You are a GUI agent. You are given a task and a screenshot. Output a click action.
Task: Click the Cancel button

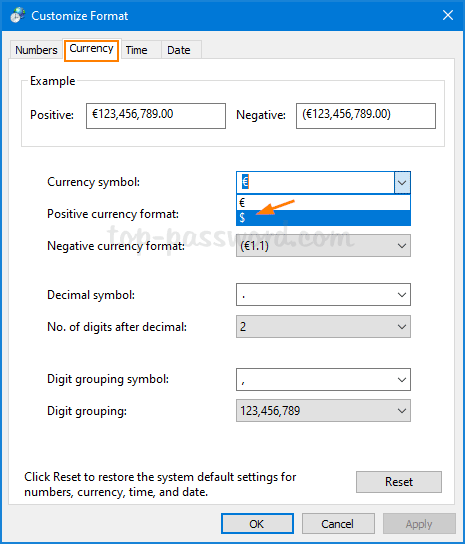pyautogui.click(x=338, y=524)
